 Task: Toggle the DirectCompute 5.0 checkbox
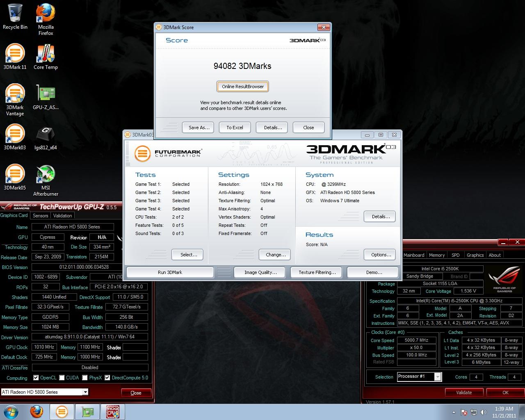(x=107, y=378)
